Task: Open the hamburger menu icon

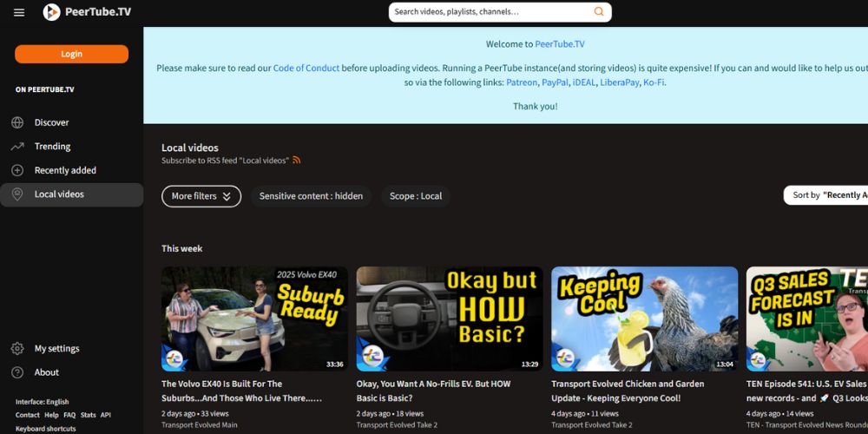Action: pyautogui.click(x=19, y=12)
